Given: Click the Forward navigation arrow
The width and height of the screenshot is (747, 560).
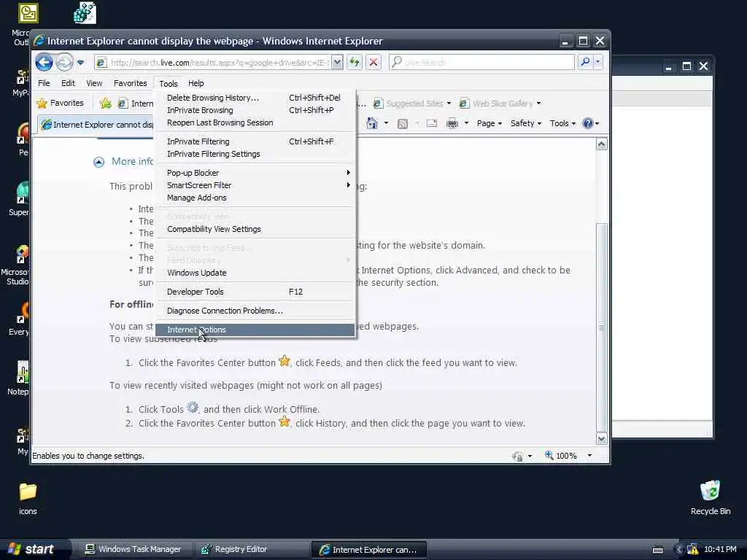Looking at the screenshot, I should point(64,62).
